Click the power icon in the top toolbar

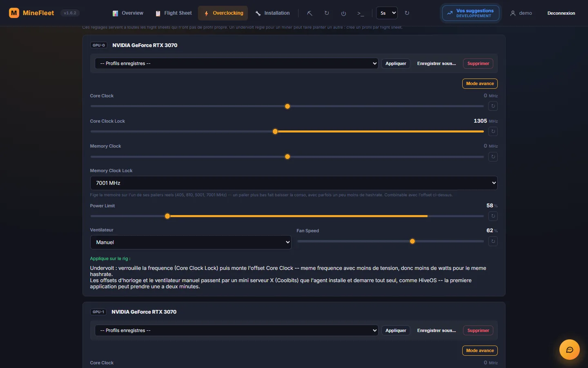pos(343,13)
